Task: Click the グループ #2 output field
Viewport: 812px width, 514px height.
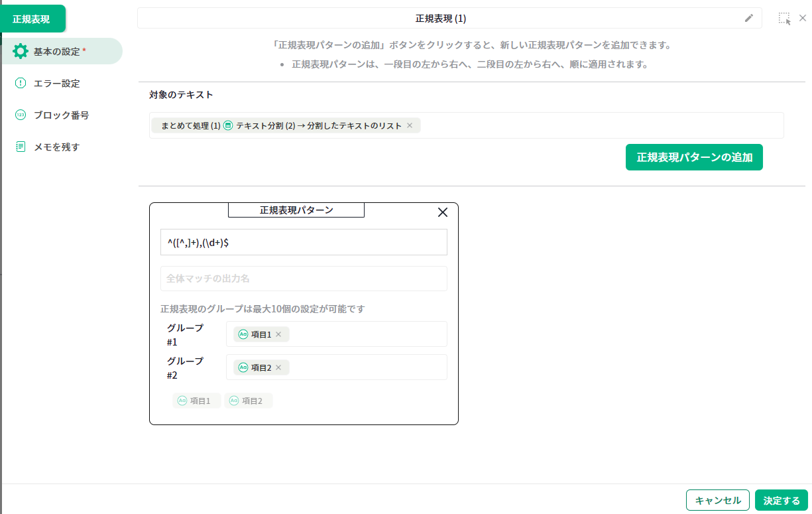Action: coord(368,367)
